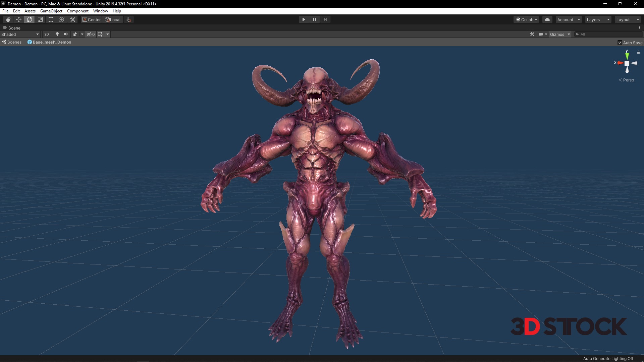Select the Scale tool
Viewport: 644px width, 362px height.
(40, 19)
